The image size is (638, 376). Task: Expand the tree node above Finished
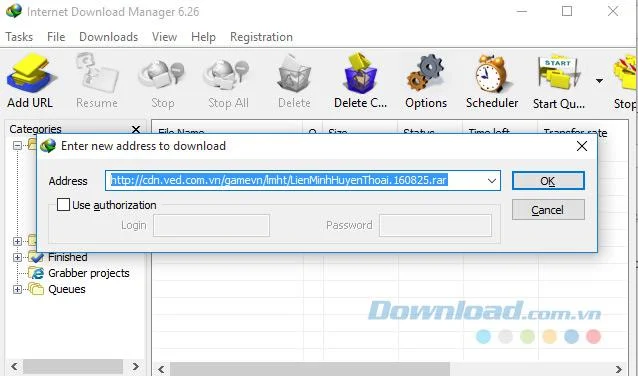click(17, 241)
